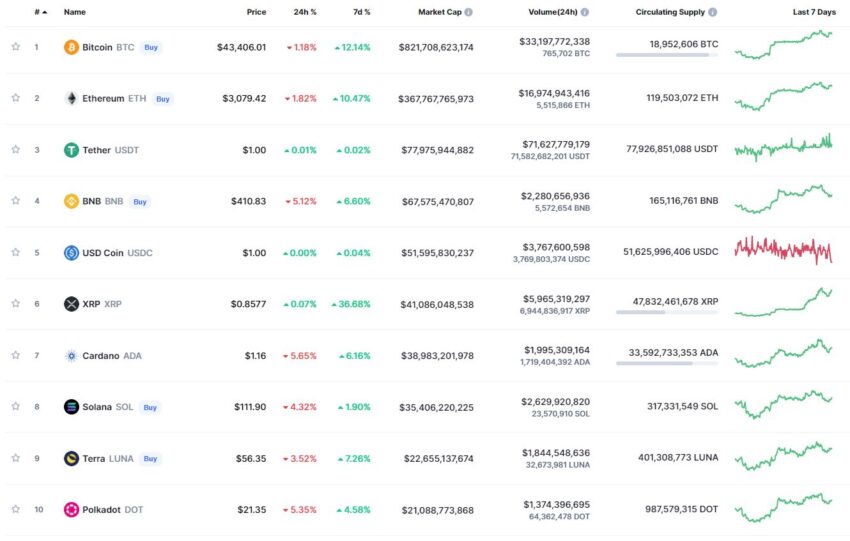Toggle the XRP watchlist star
This screenshot has width=850, height=541.
16,303
